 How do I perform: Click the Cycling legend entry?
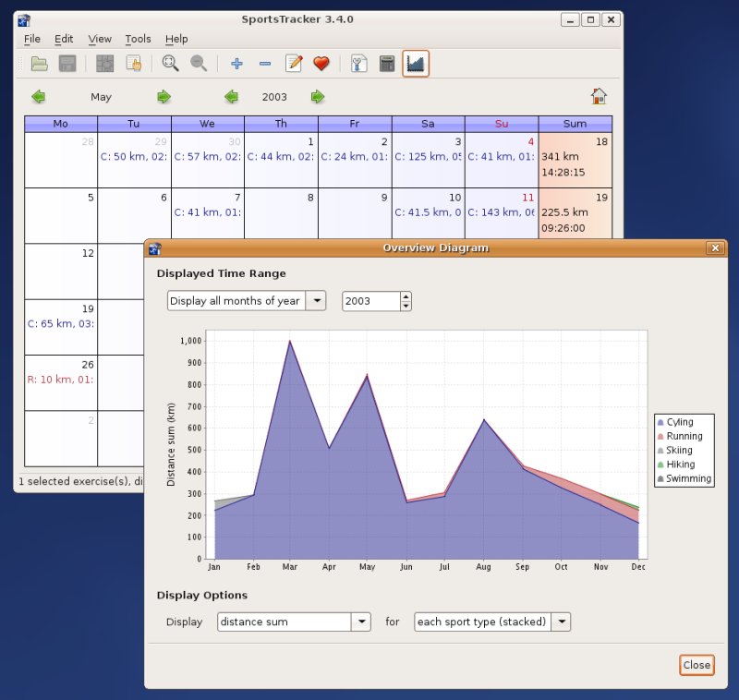(675, 422)
